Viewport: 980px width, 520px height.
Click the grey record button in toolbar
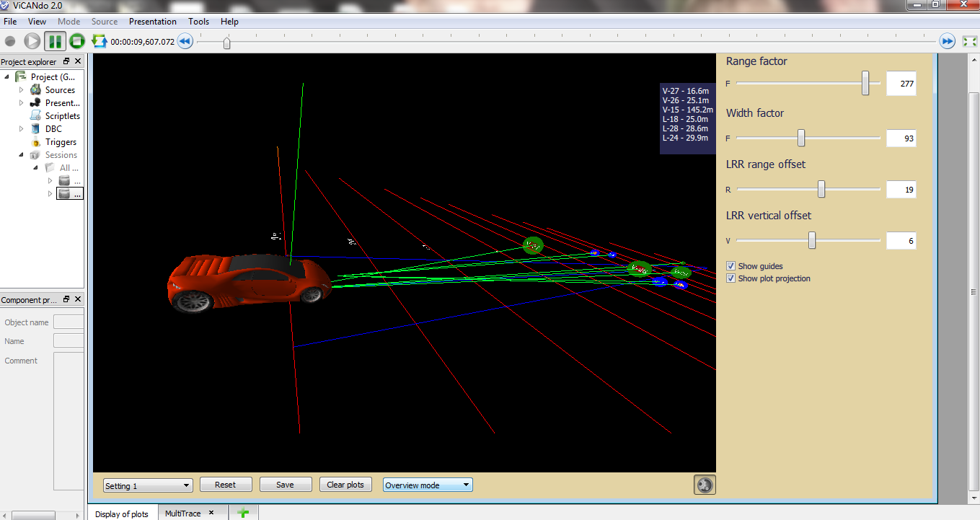click(x=10, y=42)
